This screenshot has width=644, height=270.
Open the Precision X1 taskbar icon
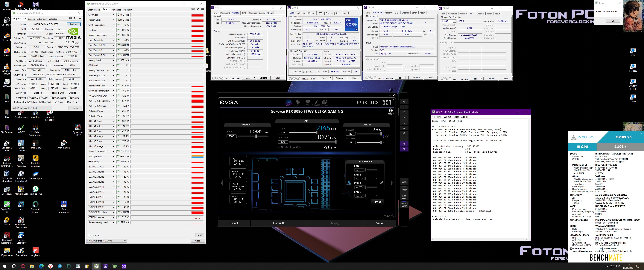click(x=124, y=266)
